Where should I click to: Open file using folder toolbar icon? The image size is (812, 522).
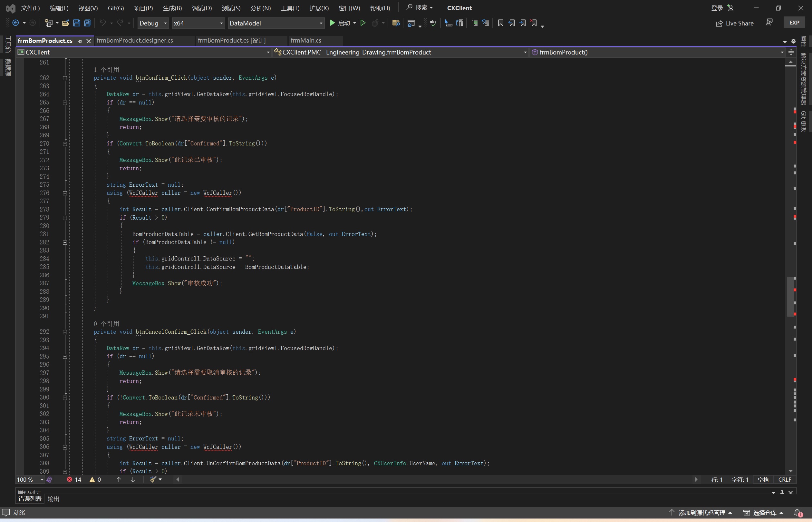pos(66,23)
